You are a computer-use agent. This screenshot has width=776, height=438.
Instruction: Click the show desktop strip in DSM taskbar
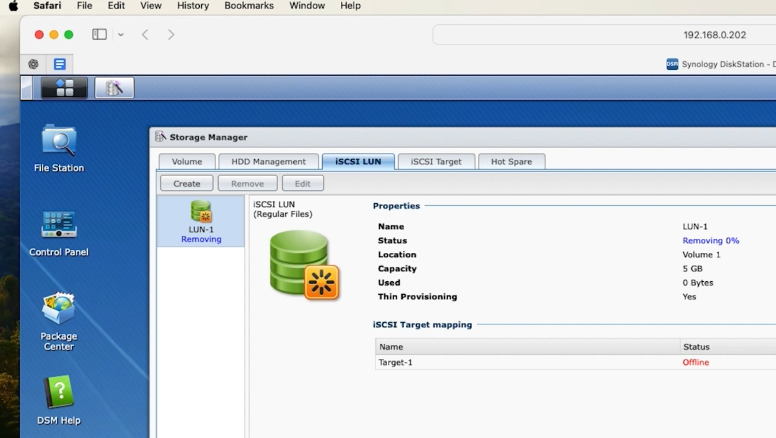(26, 88)
